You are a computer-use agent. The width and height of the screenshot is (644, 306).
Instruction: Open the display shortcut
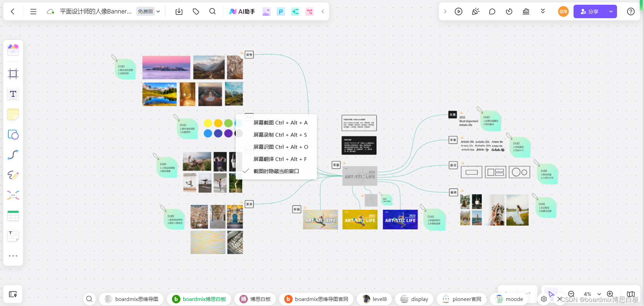[414, 299]
